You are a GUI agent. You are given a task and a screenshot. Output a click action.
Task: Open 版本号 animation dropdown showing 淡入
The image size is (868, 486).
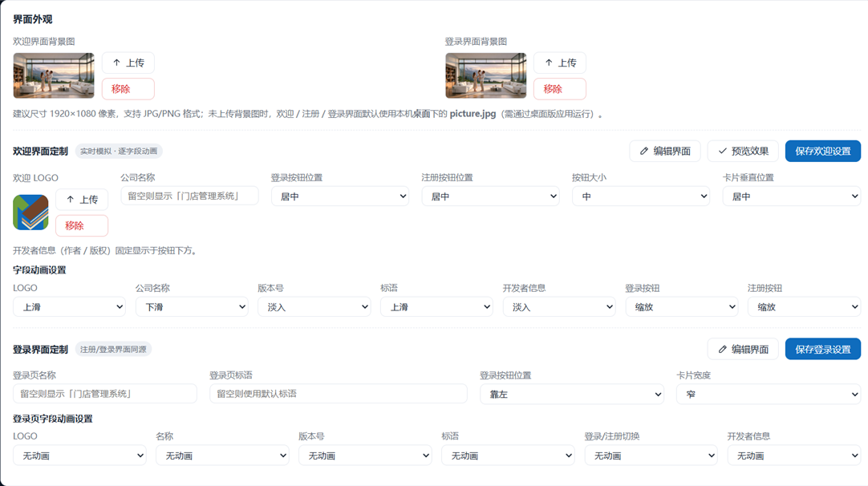pyautogui.click(x=314, y=306)
